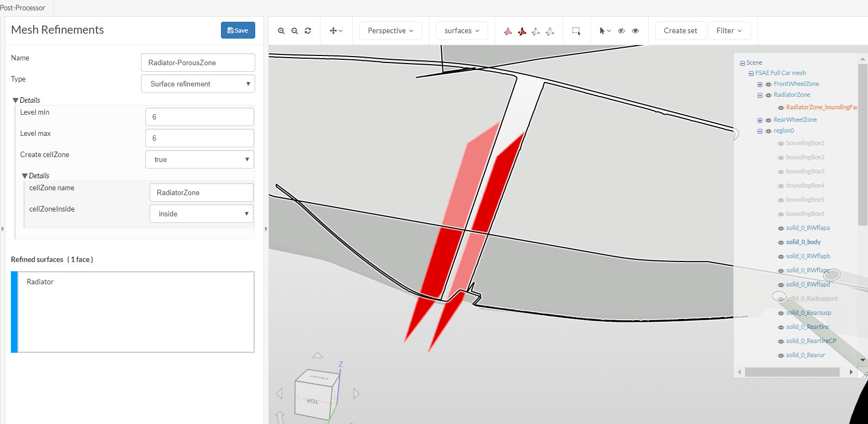
Task: Toggle visibility of solid_0_body
Action: pos(781,242)
